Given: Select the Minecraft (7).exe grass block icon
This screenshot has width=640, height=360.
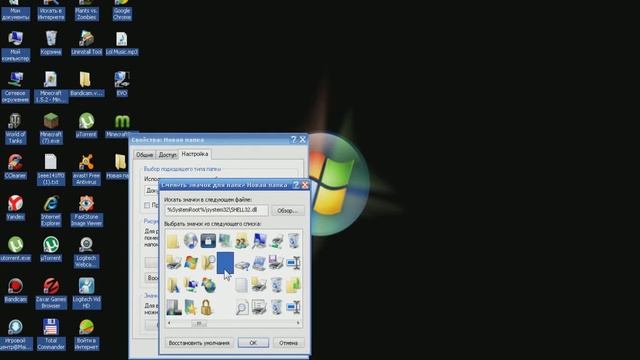Looking at the screenshot, I should point(51,128).
